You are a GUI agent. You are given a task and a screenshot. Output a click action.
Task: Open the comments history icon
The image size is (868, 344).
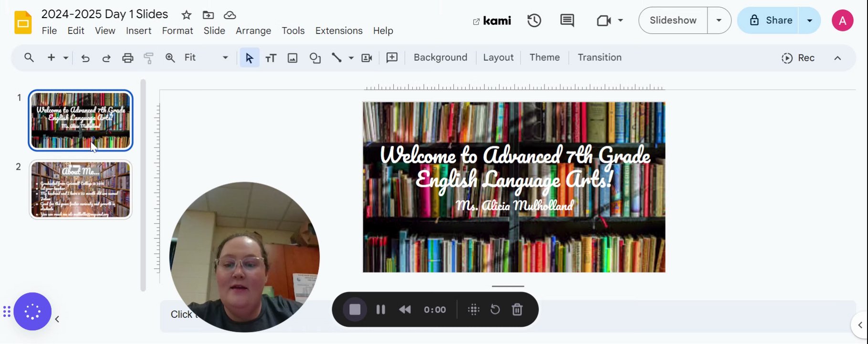point(567,21)
